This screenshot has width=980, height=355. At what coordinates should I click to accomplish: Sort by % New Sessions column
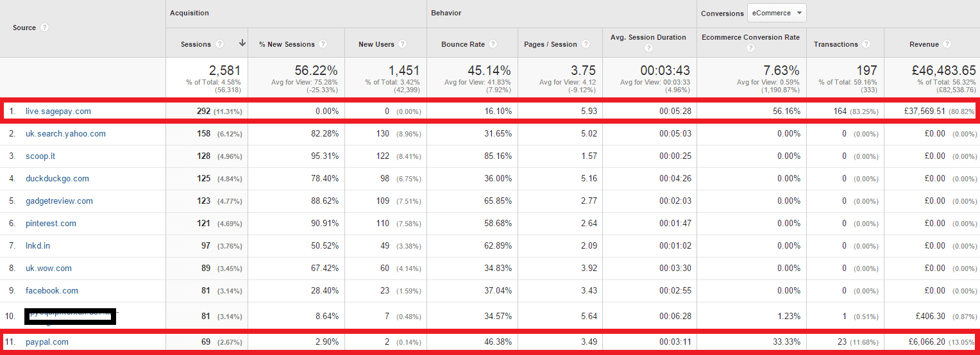tap(287, 44)
